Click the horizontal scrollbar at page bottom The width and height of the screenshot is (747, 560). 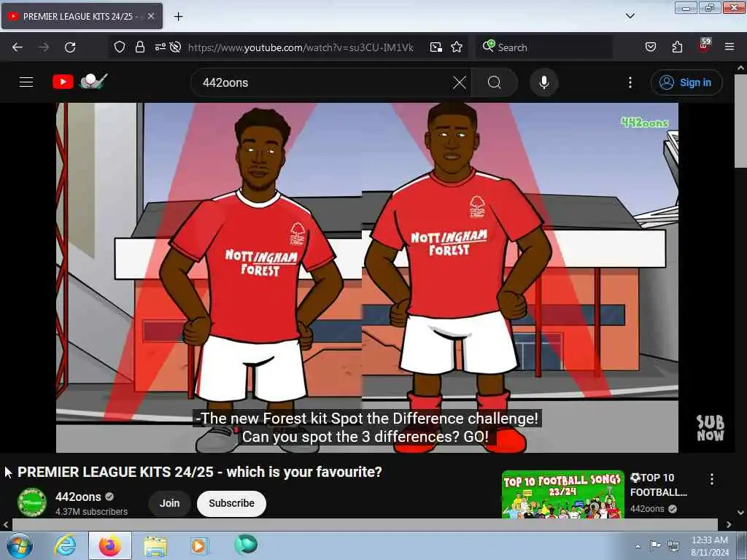365,524
